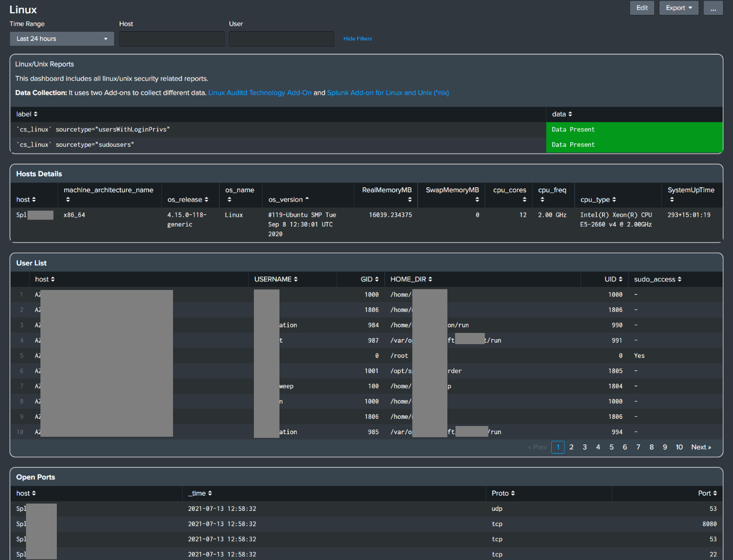Sort Open Ports by Port column

click(707, 494)
